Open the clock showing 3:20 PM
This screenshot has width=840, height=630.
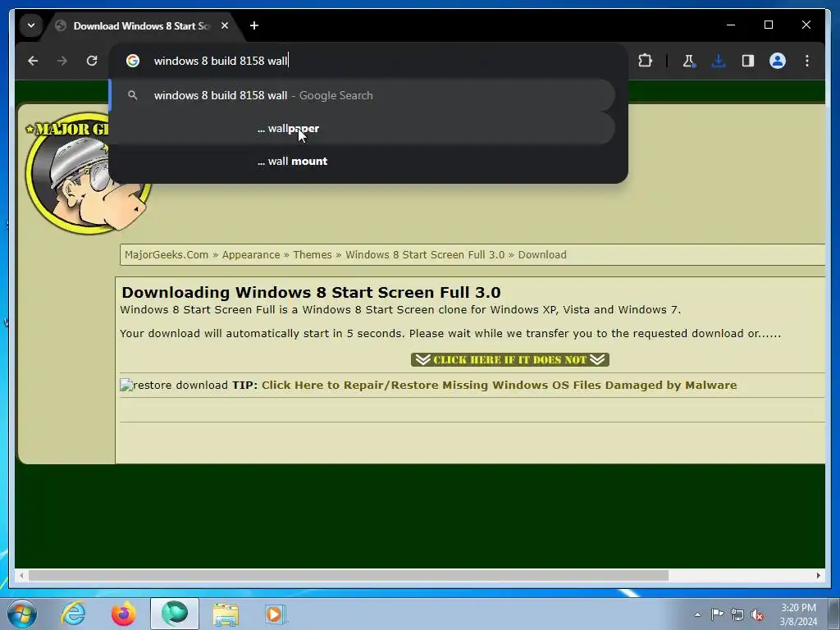coord(798,614)
